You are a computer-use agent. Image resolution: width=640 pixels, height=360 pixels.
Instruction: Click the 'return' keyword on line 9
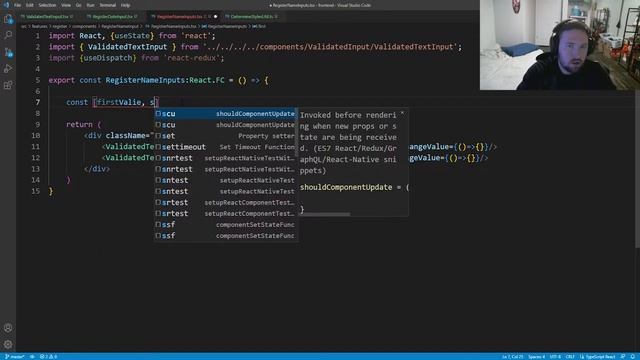79,124
